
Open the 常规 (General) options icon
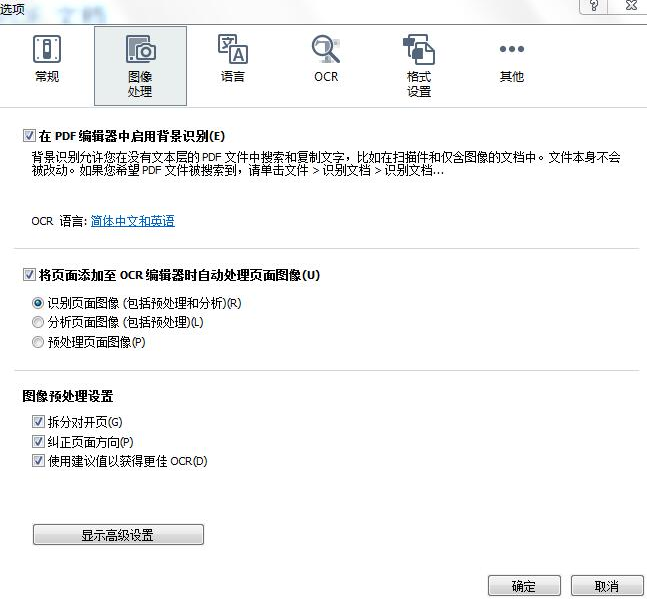click(47, 50)
